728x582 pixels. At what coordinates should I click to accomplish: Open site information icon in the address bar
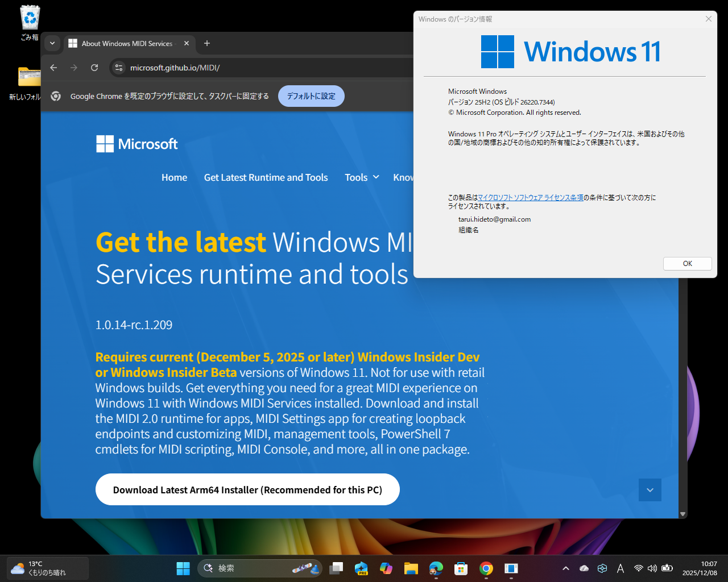click(x=118, y=68)
